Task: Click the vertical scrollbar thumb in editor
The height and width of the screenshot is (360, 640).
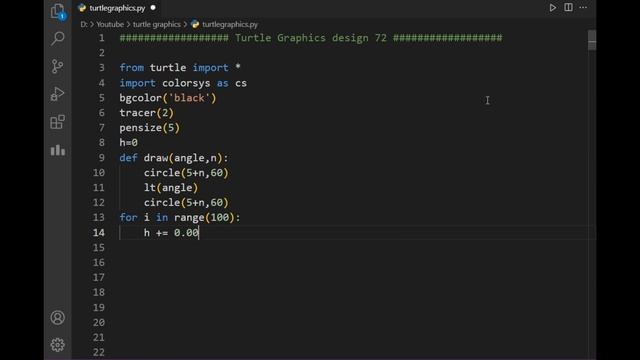Action: [x=592, y=40]
